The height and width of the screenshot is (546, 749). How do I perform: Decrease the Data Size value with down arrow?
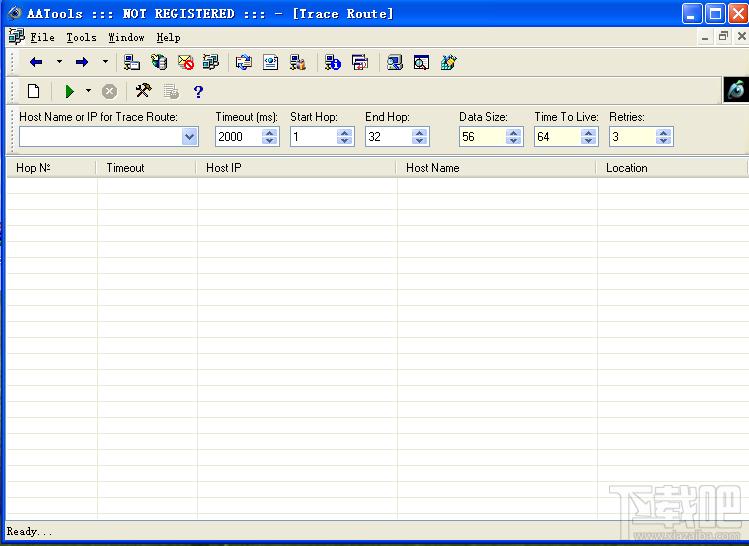pos(514,141)
